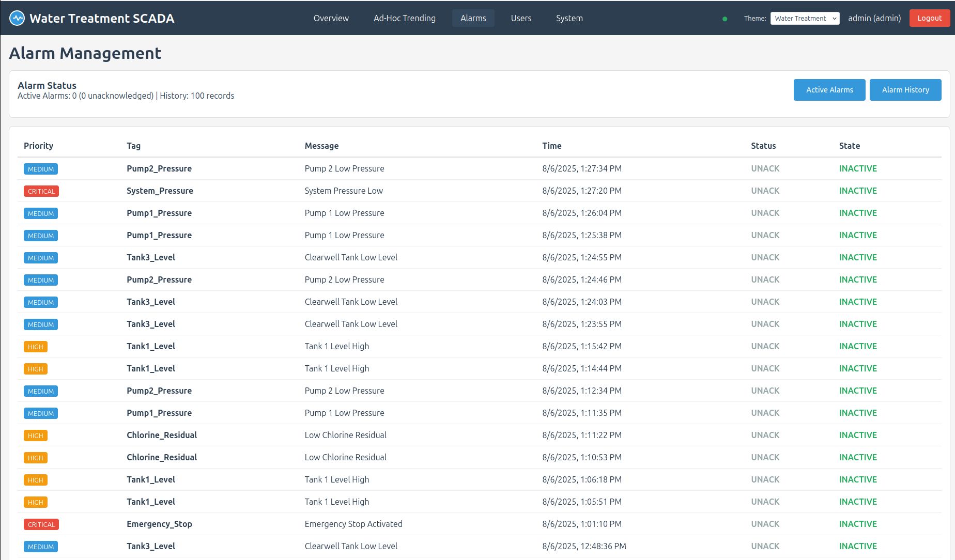The image size is (955, 560).
Task: Click Pump2_Pressure tag at 1:12:34 PM row
Action: [159, 391]
